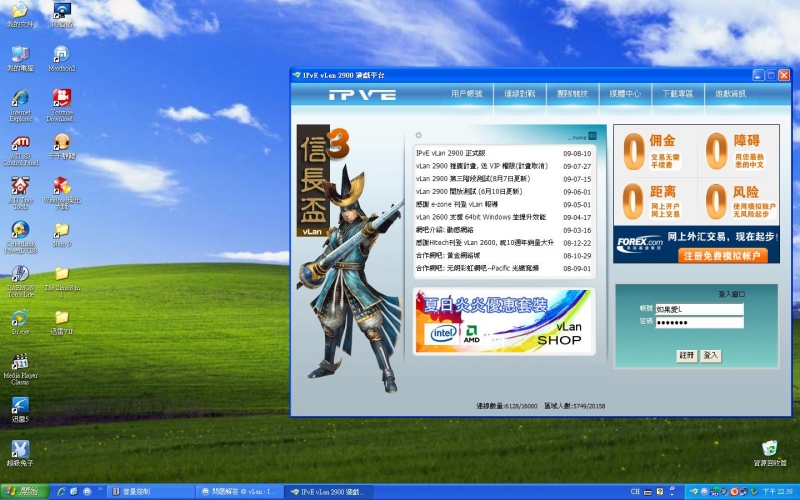Click the 佣金 zero commission ad tile
Viewport: 800px width, 500px height.
[655, 152]
